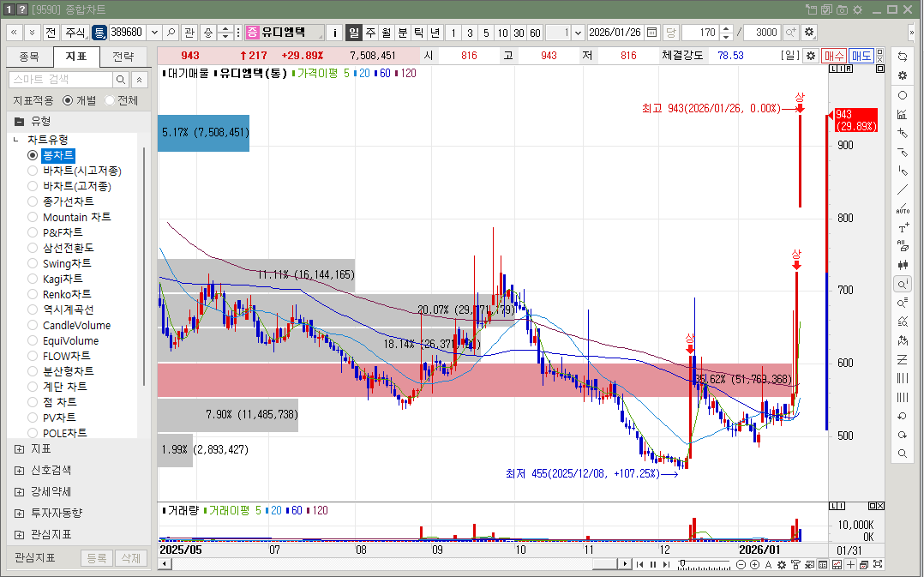
Task: Click the selected magnifier zoom tool
Action: [903, 284]
